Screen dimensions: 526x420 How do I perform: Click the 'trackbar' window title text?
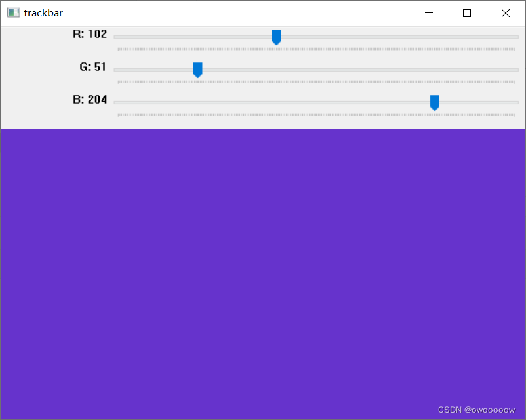(x=44, y=12)
